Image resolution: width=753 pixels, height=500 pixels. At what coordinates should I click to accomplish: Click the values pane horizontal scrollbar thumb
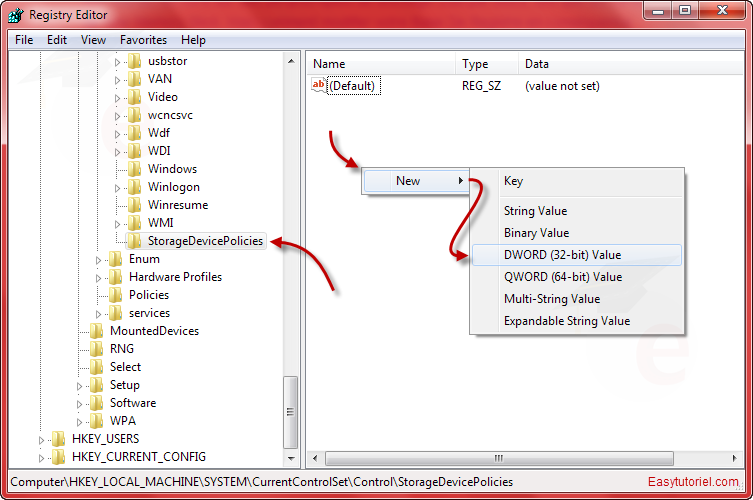coord(499,458)
